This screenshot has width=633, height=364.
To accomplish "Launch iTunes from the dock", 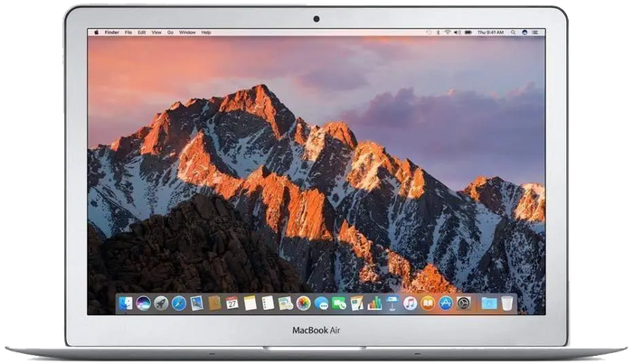I will 410,303.
